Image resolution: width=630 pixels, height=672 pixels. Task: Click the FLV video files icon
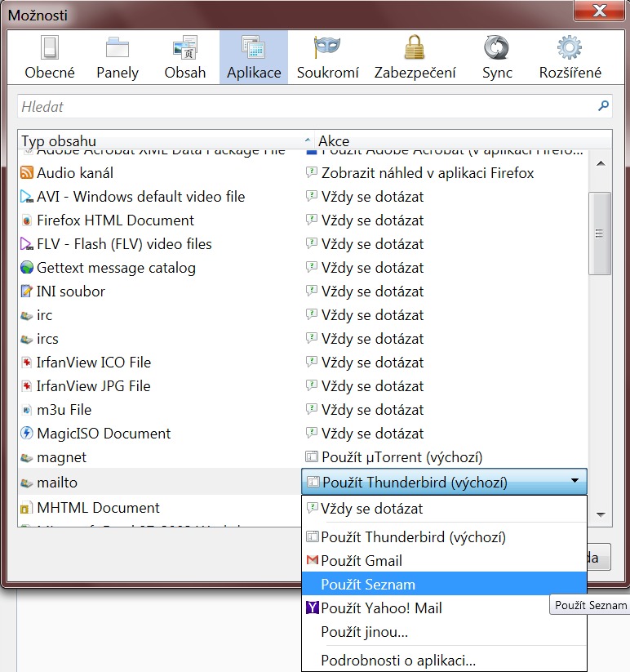[27, 244]
